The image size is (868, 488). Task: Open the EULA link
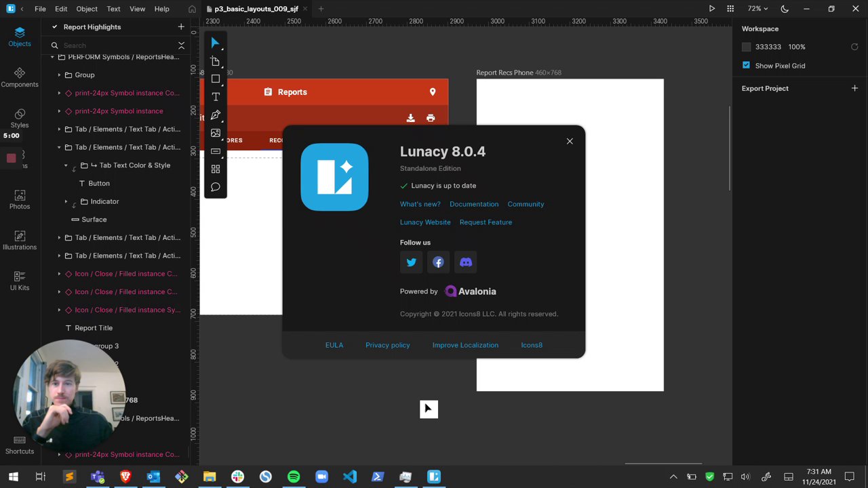[x=334, y=345]
